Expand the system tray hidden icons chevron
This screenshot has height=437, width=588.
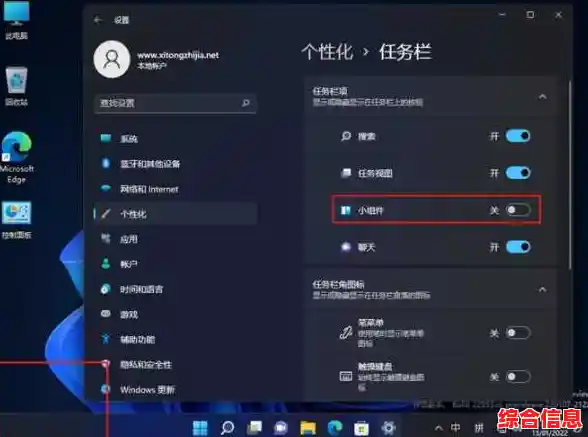point(438,428)
